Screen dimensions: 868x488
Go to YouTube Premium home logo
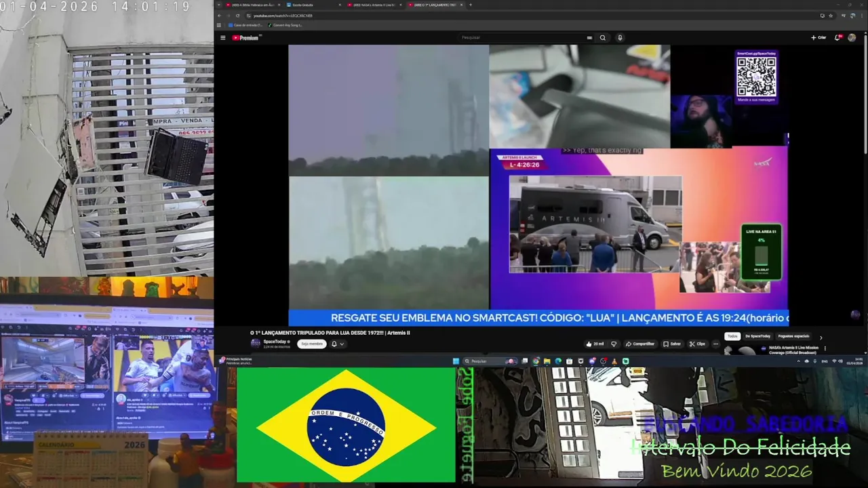pyautogui.click(x=245, y=38)
